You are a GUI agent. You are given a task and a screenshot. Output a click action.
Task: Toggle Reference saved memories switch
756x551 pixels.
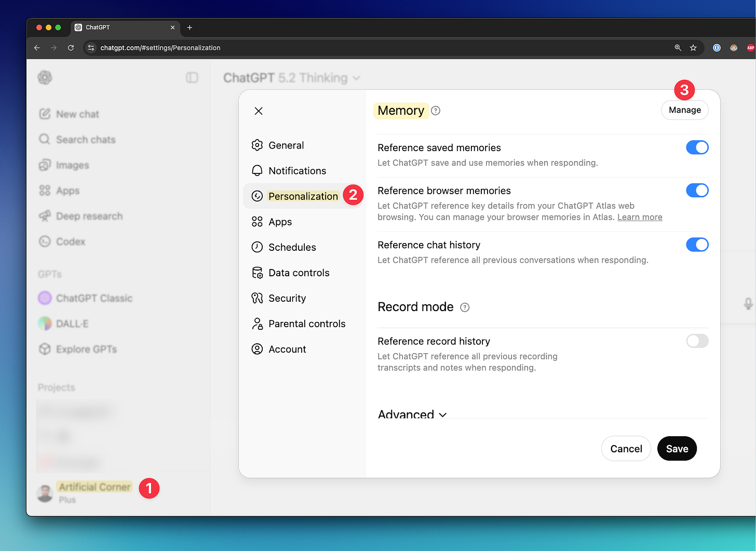(x=697, y=147)
